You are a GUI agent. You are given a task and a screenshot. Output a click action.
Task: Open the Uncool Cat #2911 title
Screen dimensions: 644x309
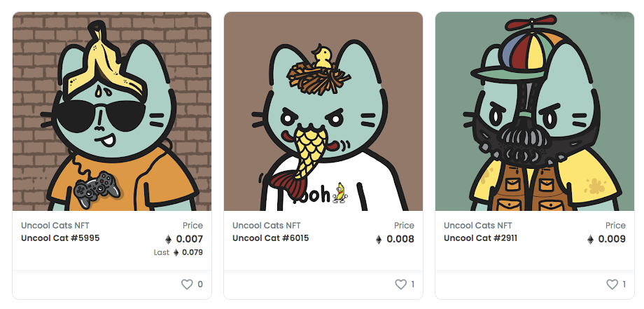click(480, 238)
